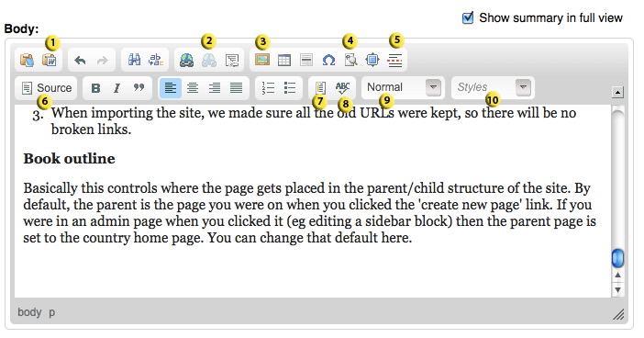Select the body element in path bar

tap(29, 312)
